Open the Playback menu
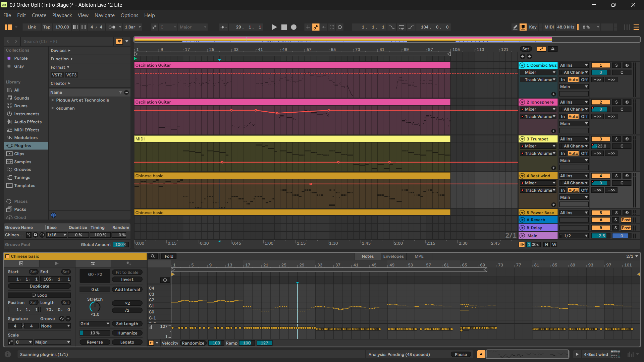Screen dimensions: 644x362 62,15
